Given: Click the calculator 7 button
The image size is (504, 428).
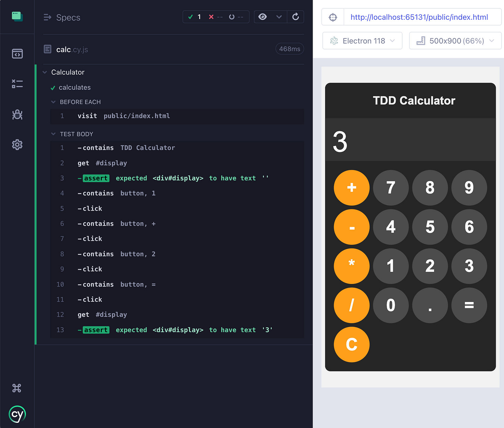Looking at the screenshot, I should click(x=391, y=188).
